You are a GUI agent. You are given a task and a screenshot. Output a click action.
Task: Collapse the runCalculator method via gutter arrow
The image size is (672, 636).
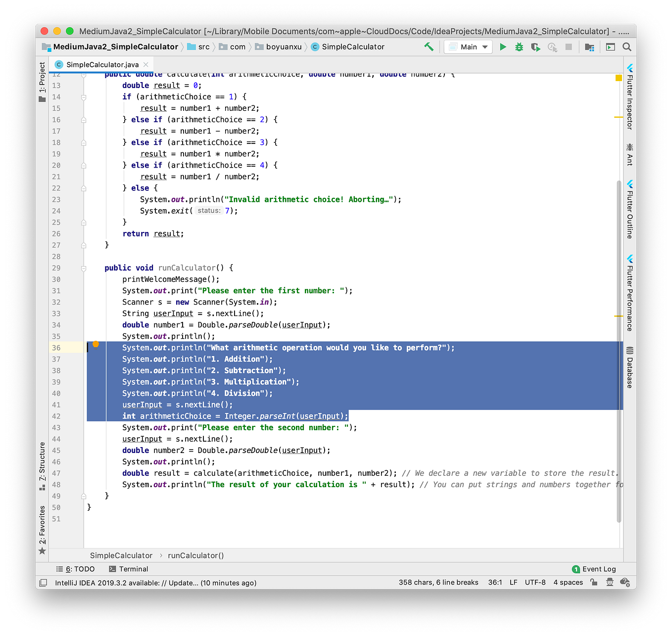(83, 268)
